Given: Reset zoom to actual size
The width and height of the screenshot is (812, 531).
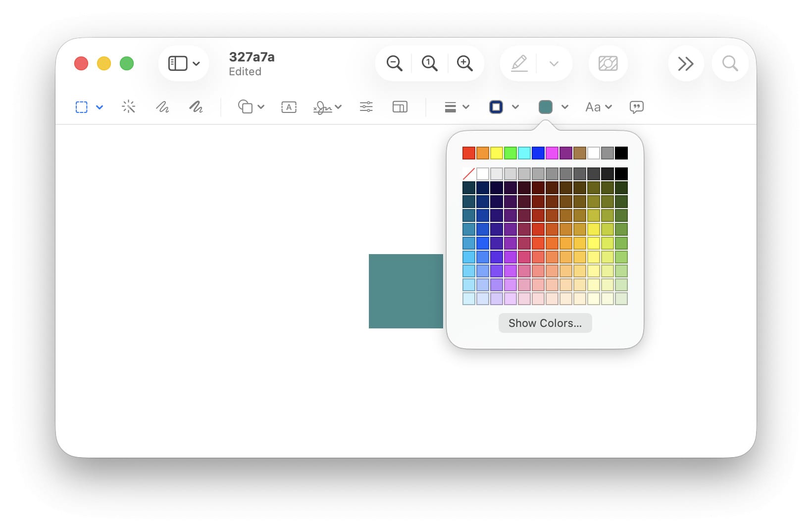Looking at the screenshot, I should coord(430,63).
